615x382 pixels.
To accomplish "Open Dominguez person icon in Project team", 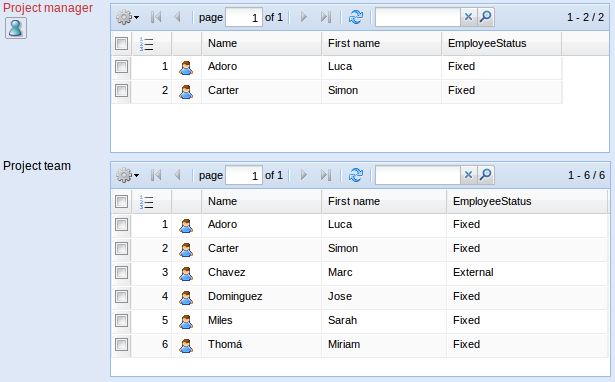I will click(186, 297).
